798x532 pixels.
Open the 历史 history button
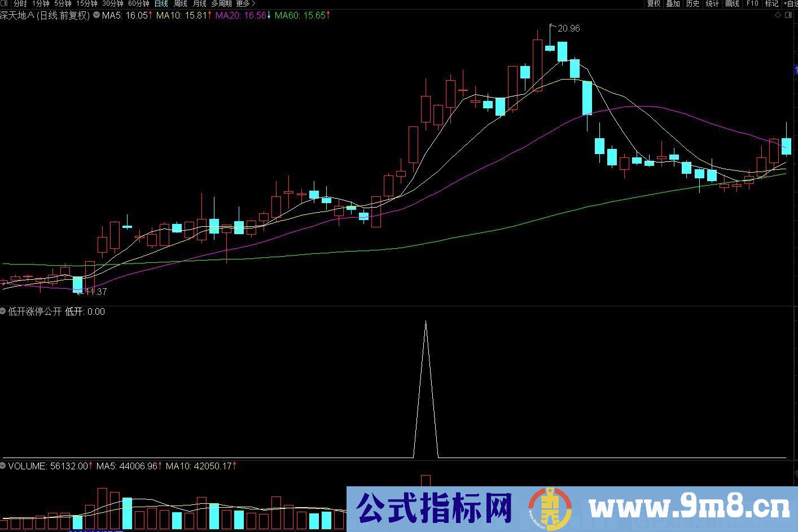pyautogui.click(x=692, y=3)
